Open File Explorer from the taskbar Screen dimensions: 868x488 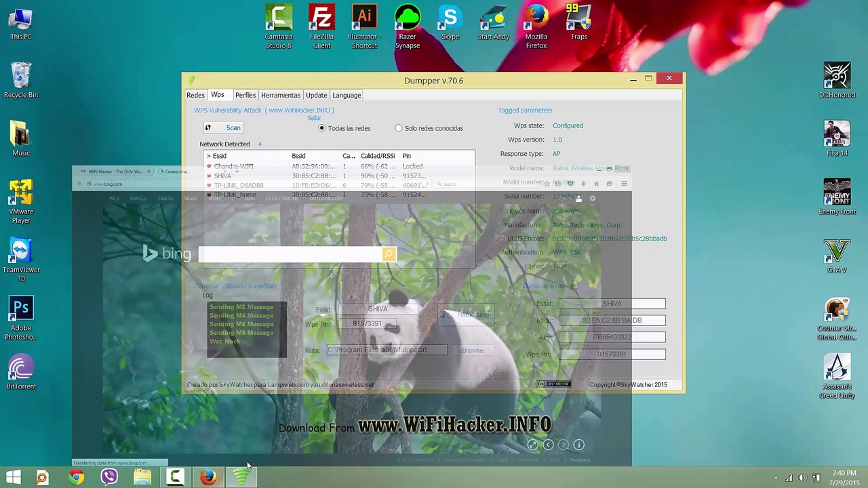tap(142, 478)
